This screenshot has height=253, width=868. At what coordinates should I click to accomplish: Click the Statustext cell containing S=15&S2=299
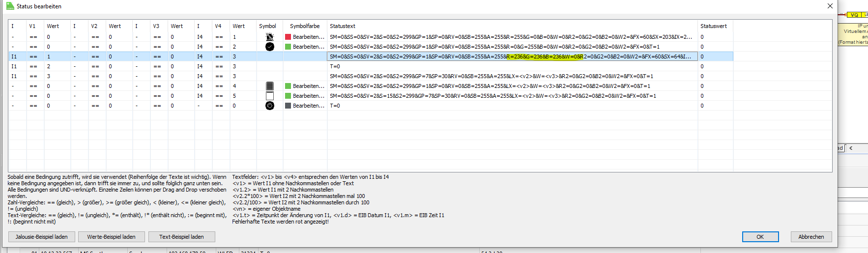point(513,96)
